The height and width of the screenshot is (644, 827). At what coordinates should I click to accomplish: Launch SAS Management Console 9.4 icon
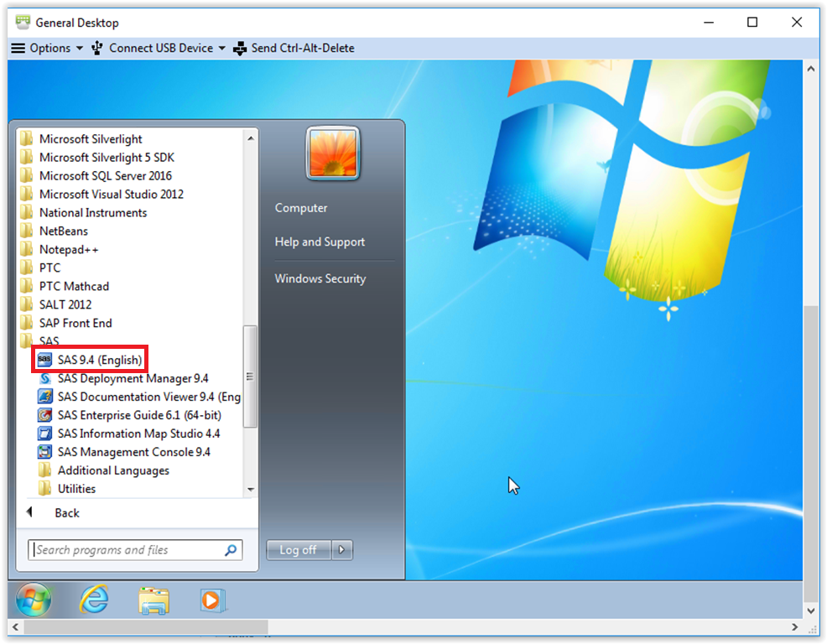click(44, 452)
